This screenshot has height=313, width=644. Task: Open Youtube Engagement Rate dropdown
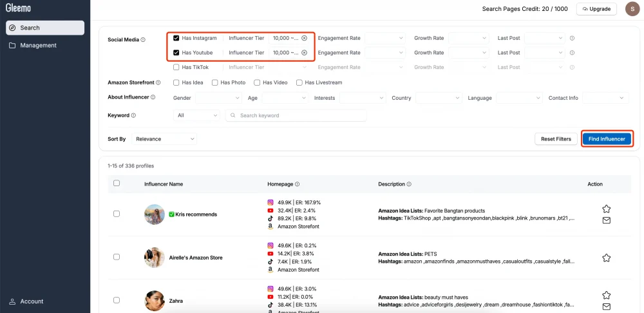click(385, 53)
